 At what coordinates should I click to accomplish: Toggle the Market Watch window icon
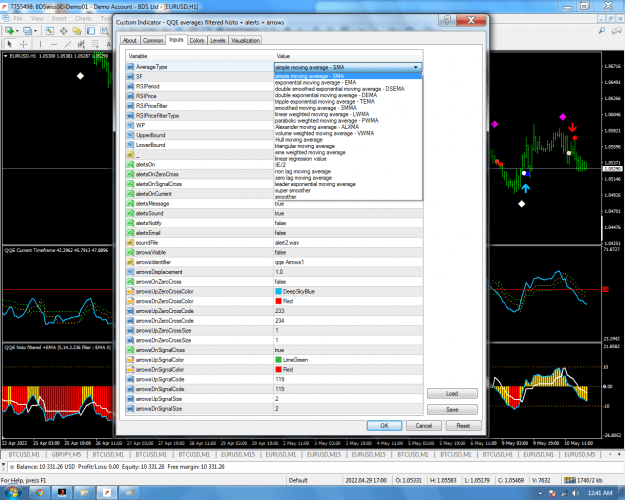pyautogui.click(x=49, y=31)
